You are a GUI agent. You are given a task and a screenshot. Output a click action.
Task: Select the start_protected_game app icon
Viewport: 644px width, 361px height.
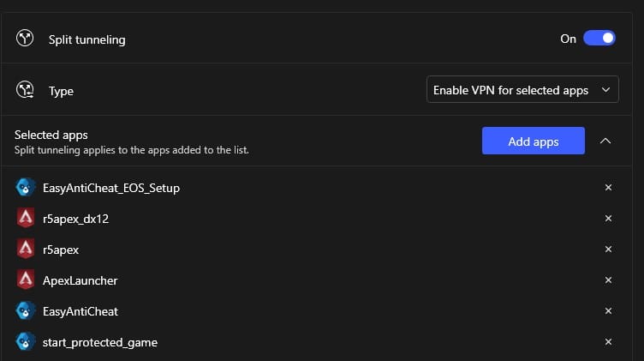tap(26, 341)
